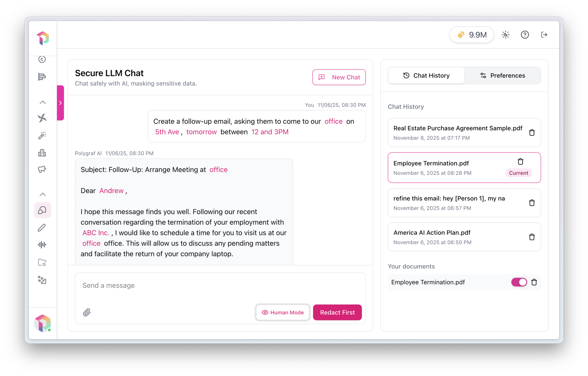Open the folder search sidebar icon
Screen dimensions: 588x376
(42, 262)
